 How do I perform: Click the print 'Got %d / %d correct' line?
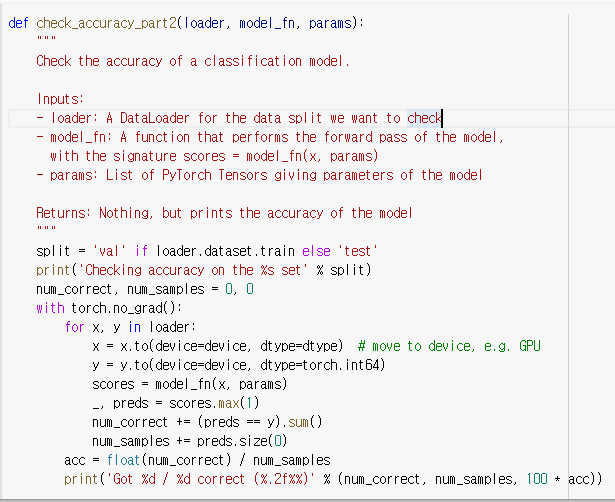(333, 479)
